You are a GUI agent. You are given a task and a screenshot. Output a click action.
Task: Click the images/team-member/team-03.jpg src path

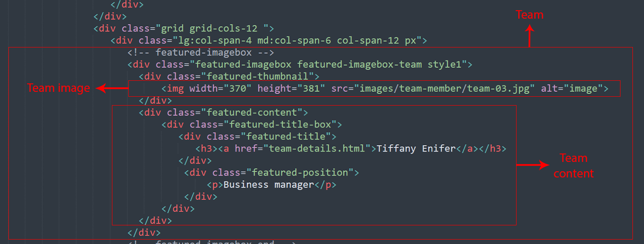pos(444,88)
